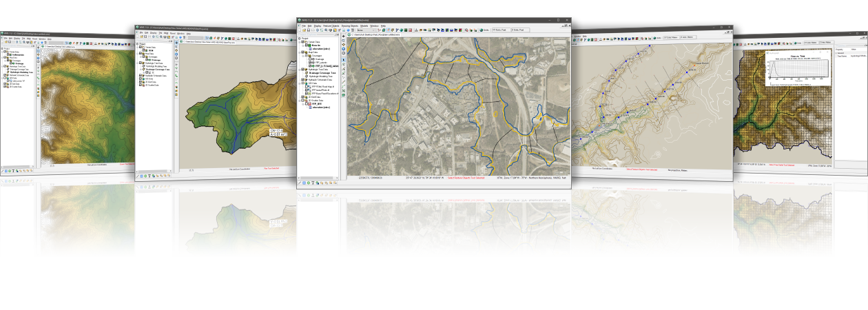Select the arrow Select Feature Objects tool
This screenshot has height=310, width=868.
(x=344, y=60)
